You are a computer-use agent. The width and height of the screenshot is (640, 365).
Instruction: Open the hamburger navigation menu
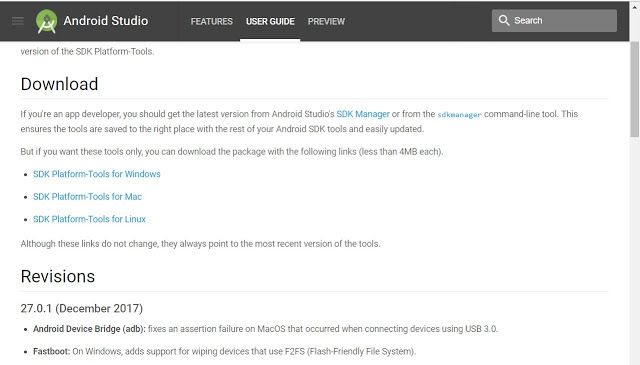[x=18, y=20]
